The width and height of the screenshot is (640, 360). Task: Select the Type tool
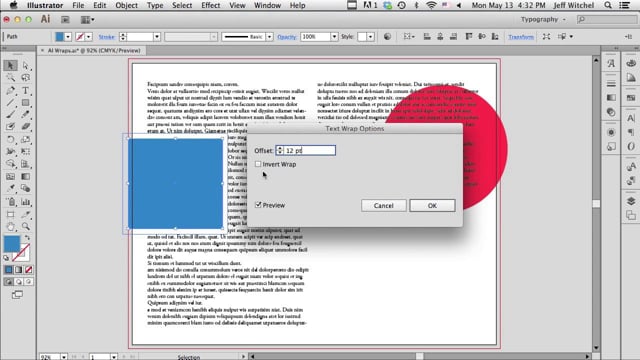pos(25,90)
